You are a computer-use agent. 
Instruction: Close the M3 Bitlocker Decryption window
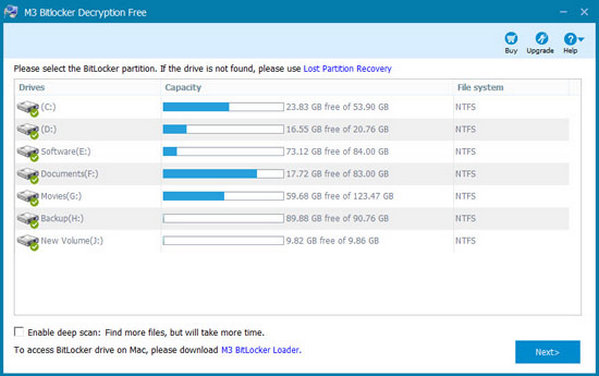click(584, 12)
